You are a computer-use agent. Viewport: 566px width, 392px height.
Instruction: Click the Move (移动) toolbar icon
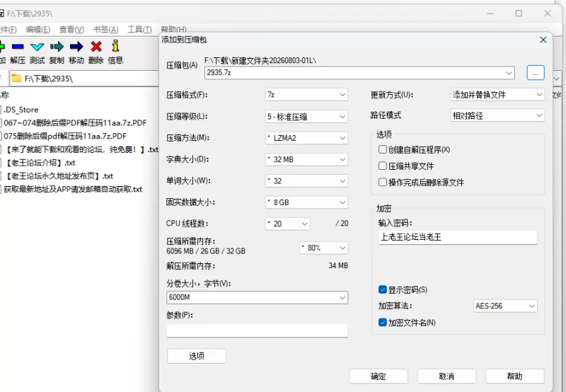click(x=76, y=47)
